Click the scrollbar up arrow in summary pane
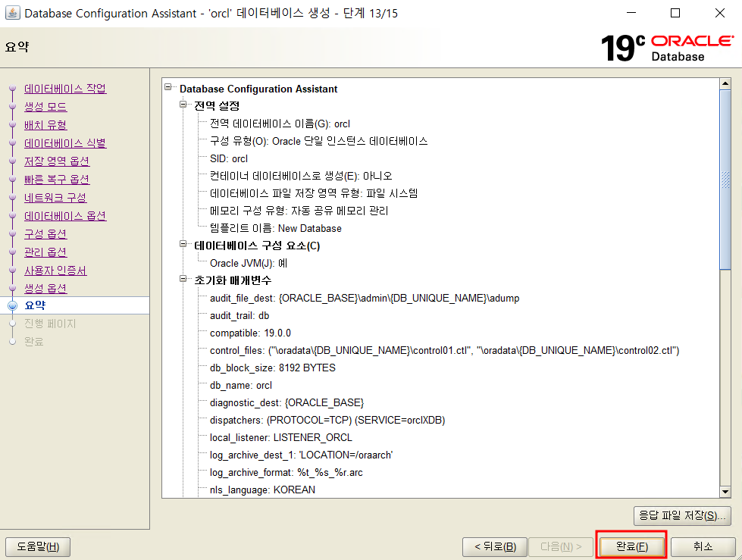The height and width of the screenshot is (560, 742). (725, 83)
